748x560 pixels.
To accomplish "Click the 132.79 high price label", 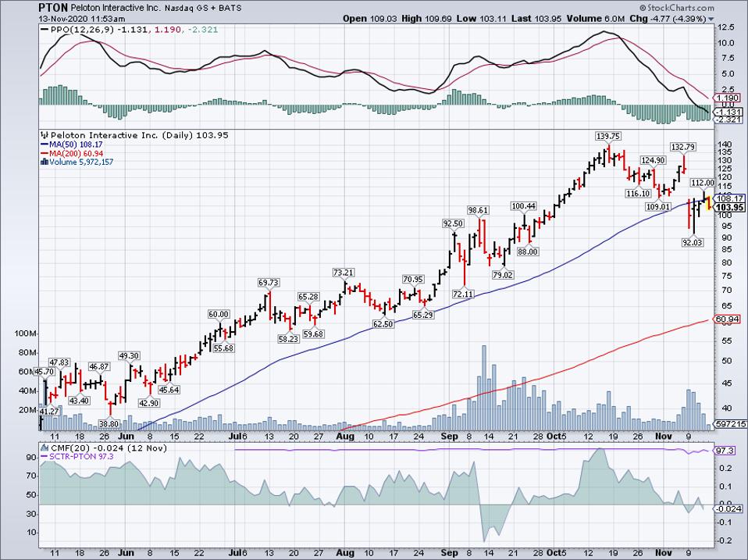I will tap(682, 147).
